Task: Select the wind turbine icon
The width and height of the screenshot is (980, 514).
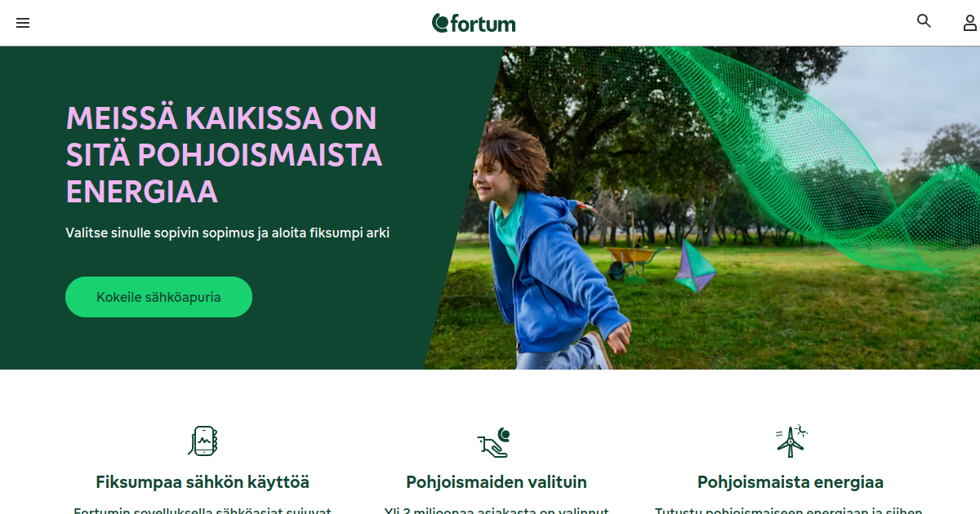Action: (791, 441)
